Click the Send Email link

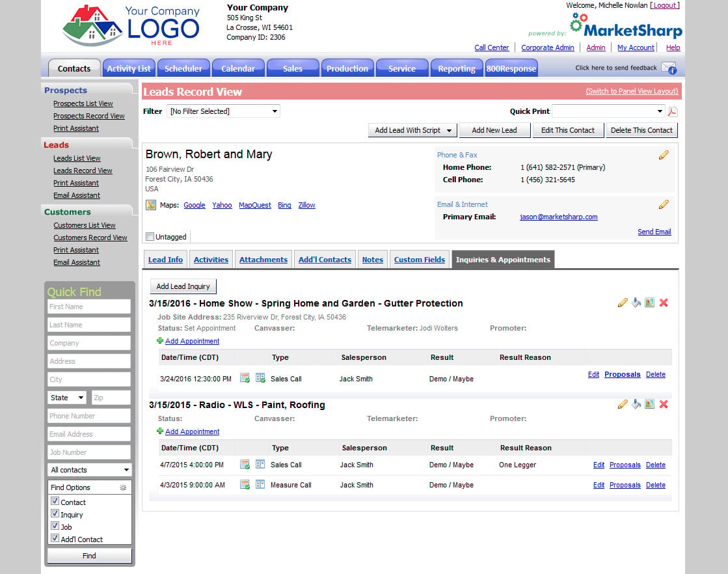(654, 232)
